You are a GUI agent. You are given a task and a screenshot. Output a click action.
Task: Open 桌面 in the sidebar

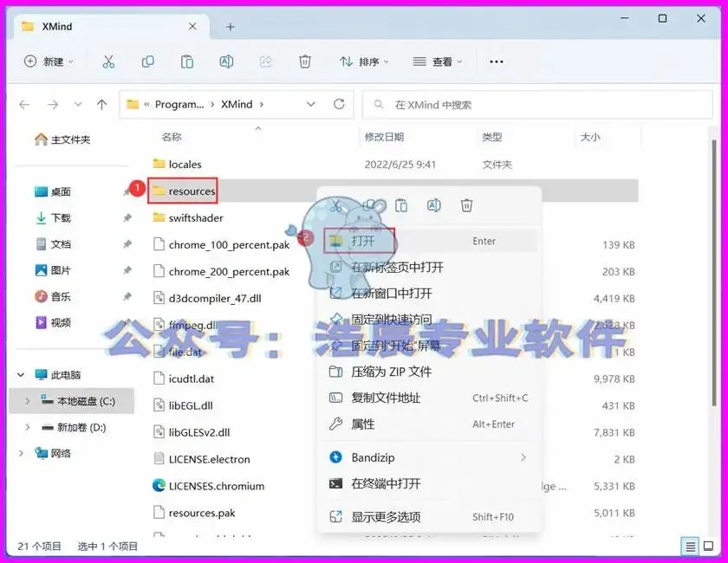tap(53, 191)
